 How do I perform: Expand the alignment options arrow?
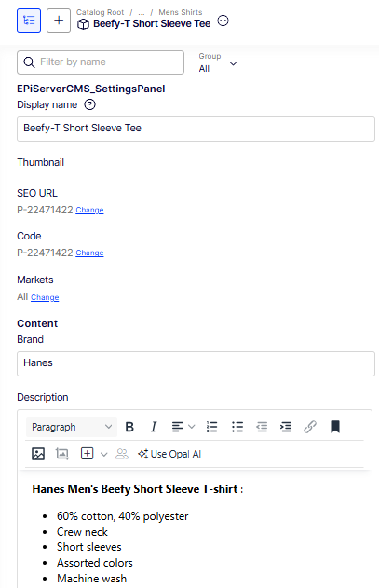pyautogui.click(x=192, y=427)
